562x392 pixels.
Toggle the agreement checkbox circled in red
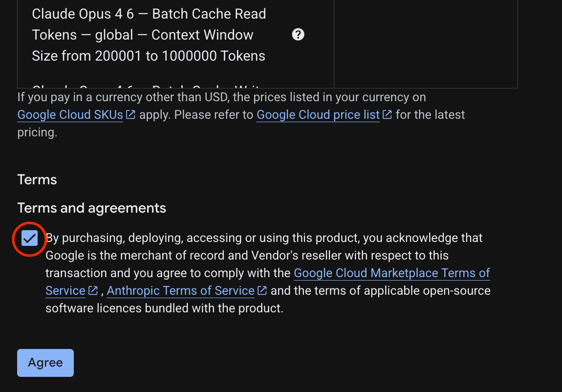pos(29,239)
